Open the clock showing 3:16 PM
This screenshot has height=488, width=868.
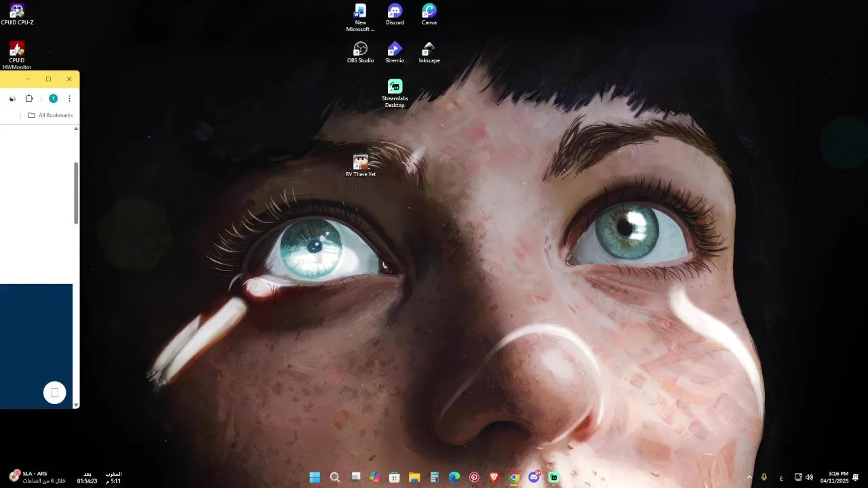(834, 477)
